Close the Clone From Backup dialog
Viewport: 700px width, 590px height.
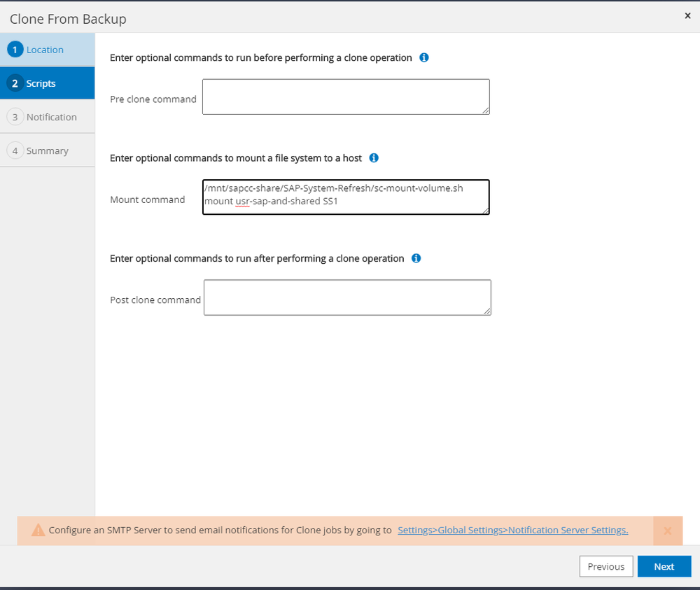point(687,15)
